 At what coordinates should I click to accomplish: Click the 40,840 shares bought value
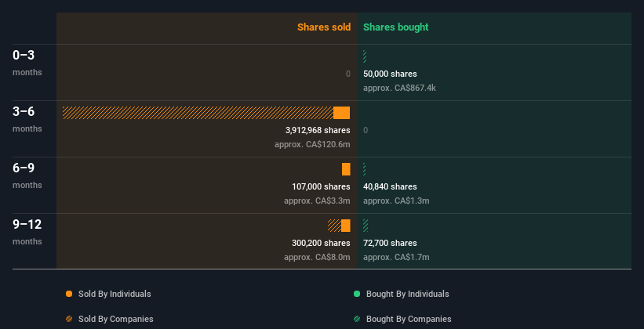pos(390,186)
